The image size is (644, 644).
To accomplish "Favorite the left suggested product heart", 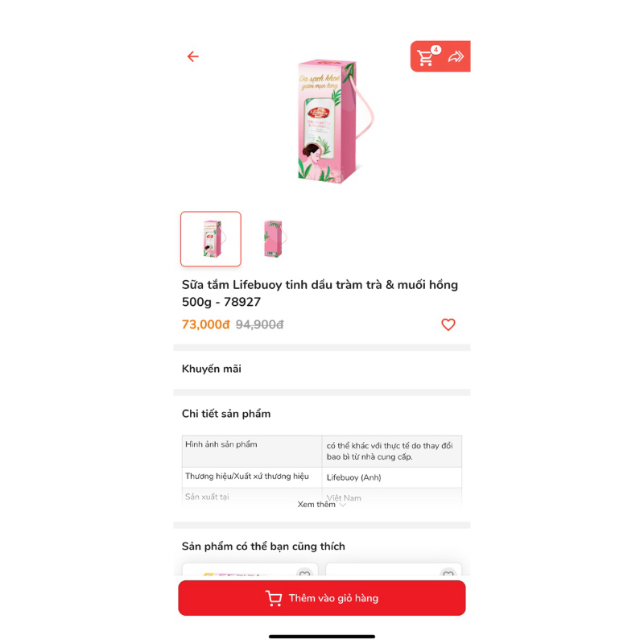I will click(304, 574).
